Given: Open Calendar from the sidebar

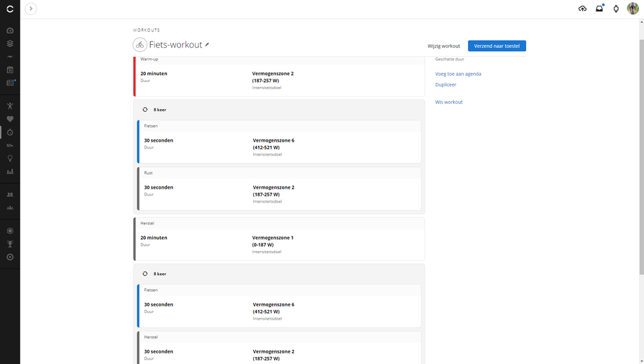Looking at the screenshot, I should [x=10, y=70].
